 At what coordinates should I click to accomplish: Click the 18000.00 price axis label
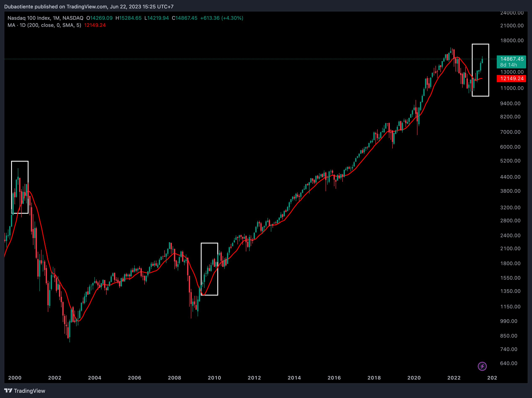pos(512,41)
